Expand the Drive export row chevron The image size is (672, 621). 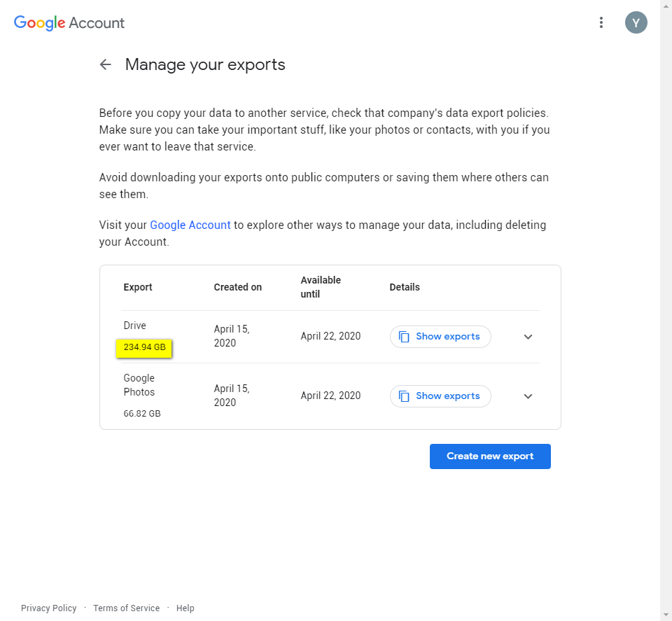pos(528,337)
